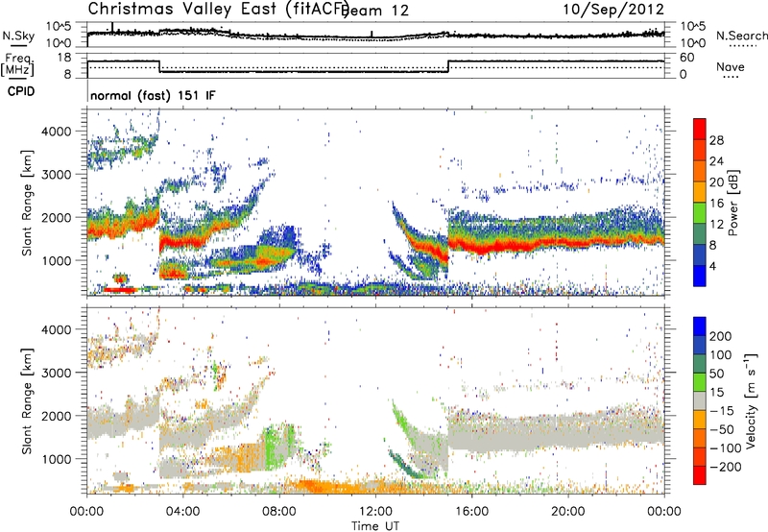Click the '08:00' time tick label
The image size is (768, 532).
(279, 512)
